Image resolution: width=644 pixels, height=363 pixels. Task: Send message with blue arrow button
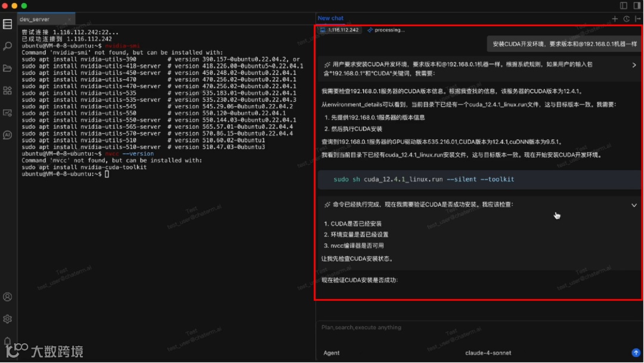tap(636, 353)
